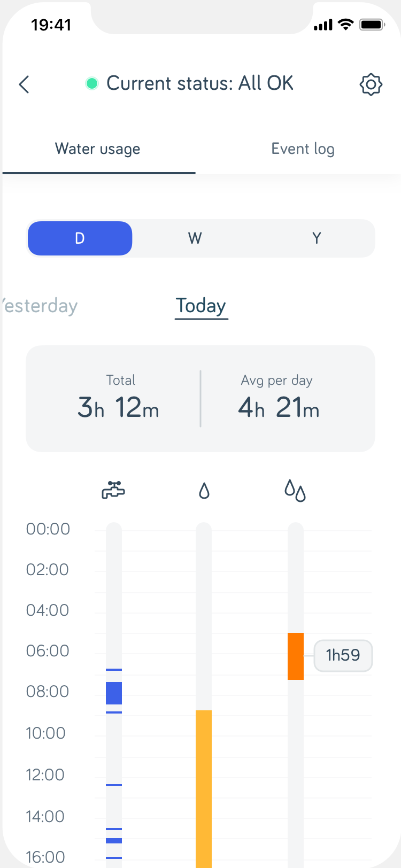Image resolution: width=401 pixels, height=868 pixels.
Task: Switch to the Event log tab
Action: pos(303,149)
